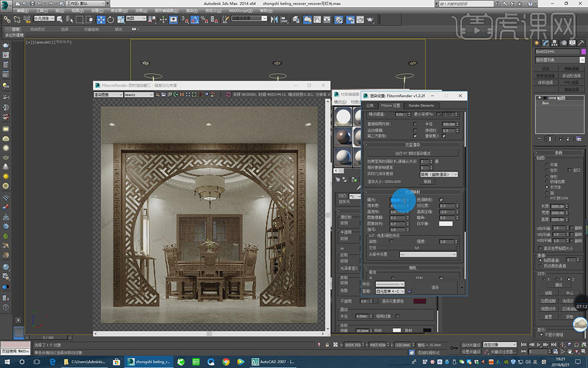Screen dimensions: 588x368
Task: Open the beauty render channel dropdown
Action: click(138, 95)
